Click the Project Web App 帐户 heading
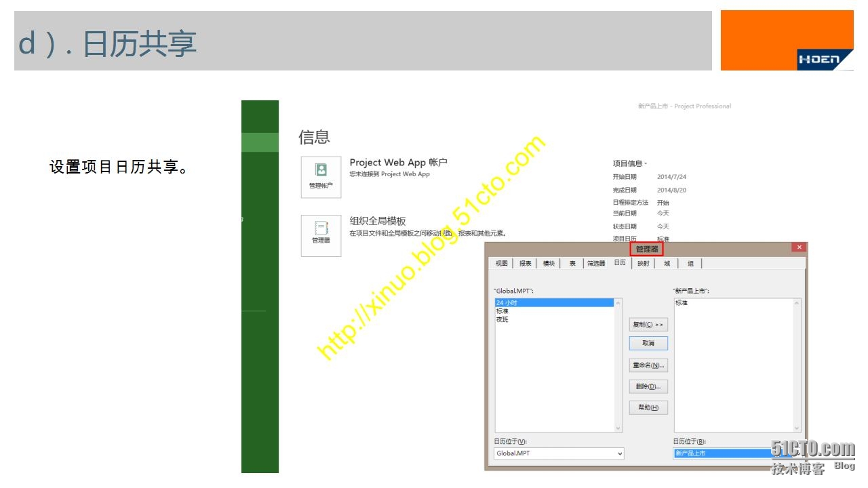Image resolution: width=868 pixels, height=488 pixels. click(398, 163)
